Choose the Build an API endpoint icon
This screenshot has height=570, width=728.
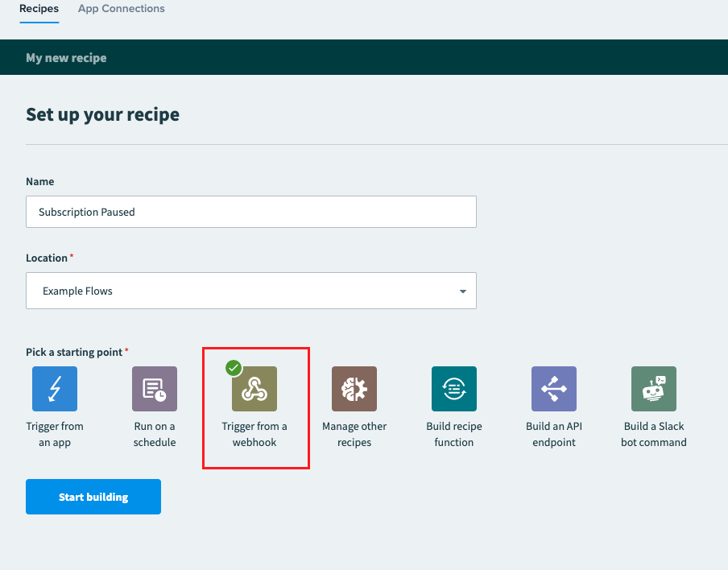(x=554, y=389)
